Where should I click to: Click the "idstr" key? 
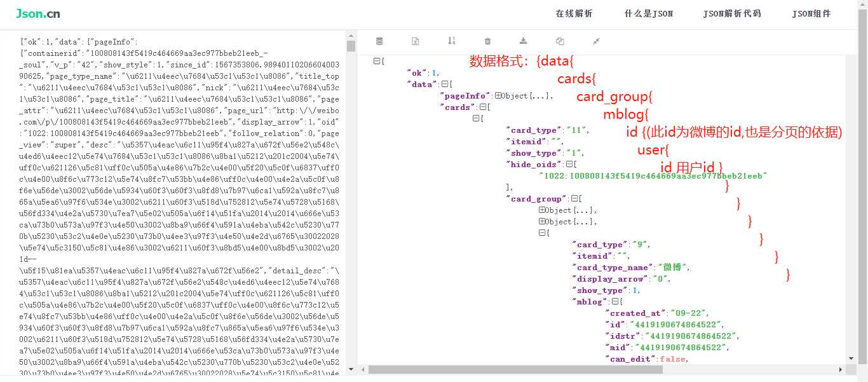[x=622, y=336]
